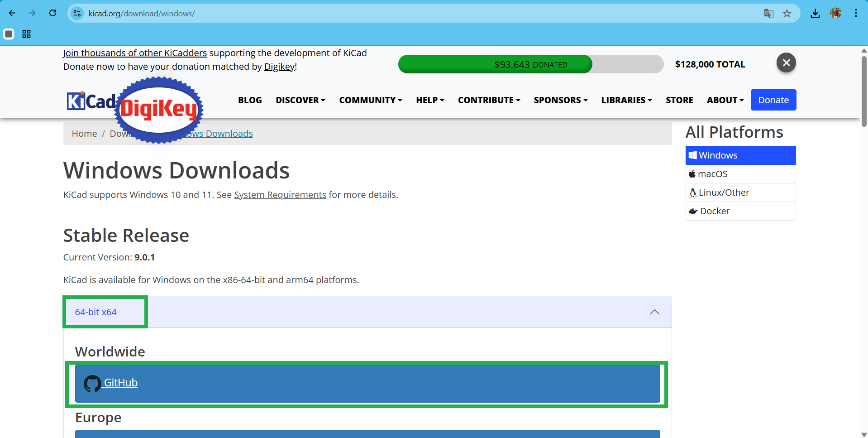
Task: Open the browser three-dot menu
Action: 856,13
